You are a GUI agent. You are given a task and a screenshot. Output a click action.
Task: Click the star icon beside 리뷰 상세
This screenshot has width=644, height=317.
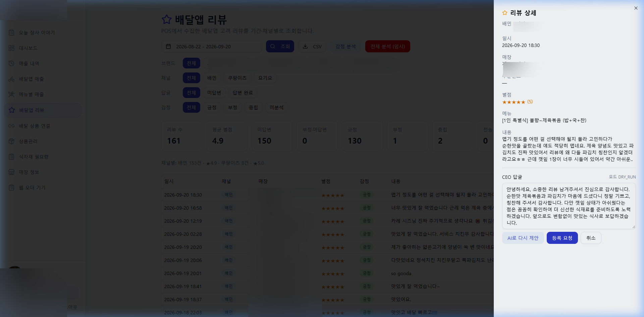(504, 13)
